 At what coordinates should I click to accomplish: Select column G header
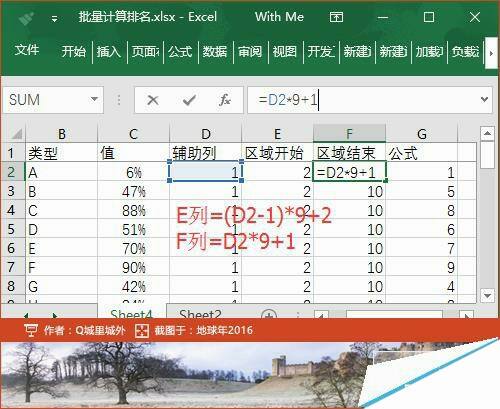coord(422,134)
